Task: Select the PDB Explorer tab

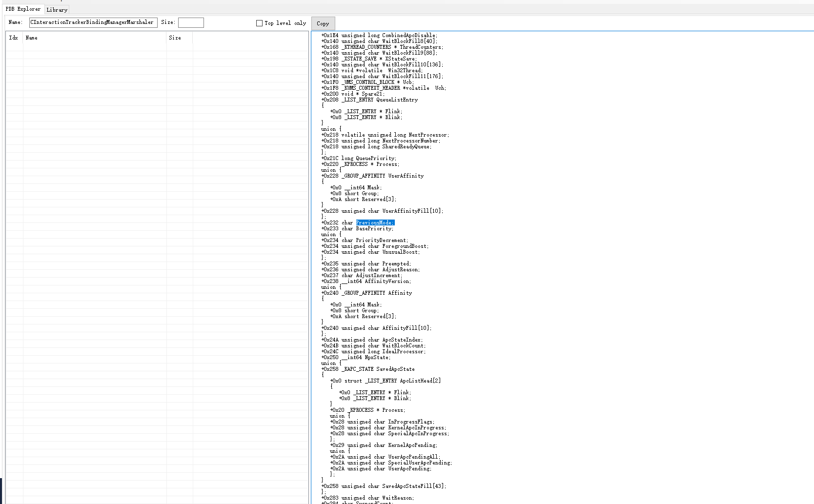Action: (x=23, y=9)
